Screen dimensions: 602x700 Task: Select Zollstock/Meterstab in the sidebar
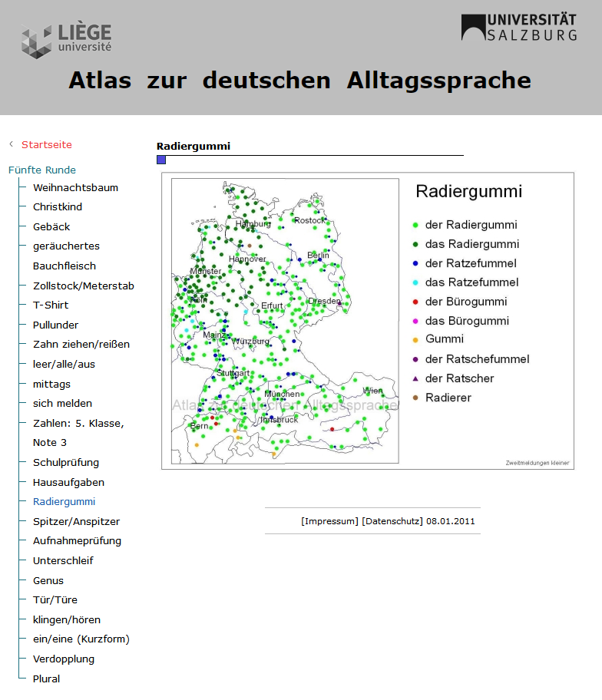tap(84, 286)
